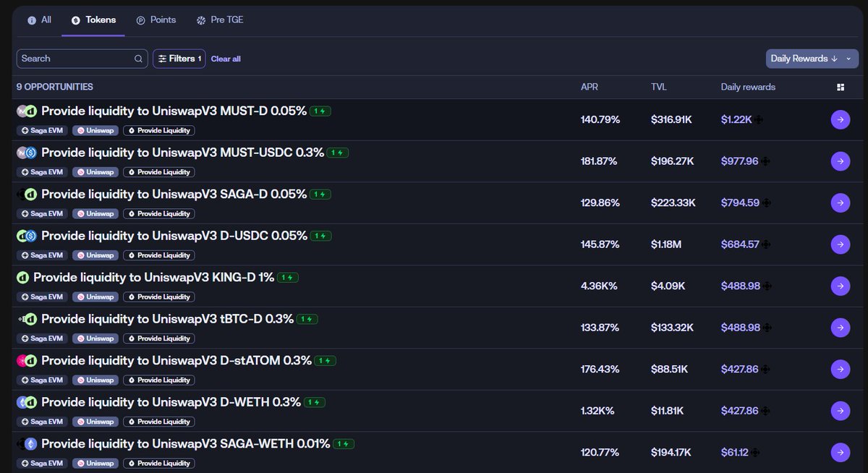
Task: Click the KING-D token icon
Action: tap(22, 278)
